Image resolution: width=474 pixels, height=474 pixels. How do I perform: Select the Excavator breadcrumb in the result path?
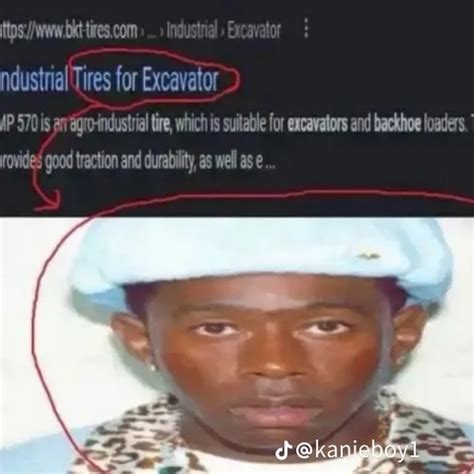(254, 31)
